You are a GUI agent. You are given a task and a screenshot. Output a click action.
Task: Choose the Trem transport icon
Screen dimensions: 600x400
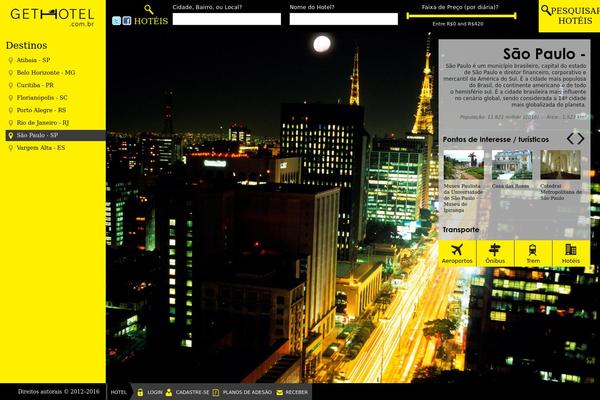(533, 253)
